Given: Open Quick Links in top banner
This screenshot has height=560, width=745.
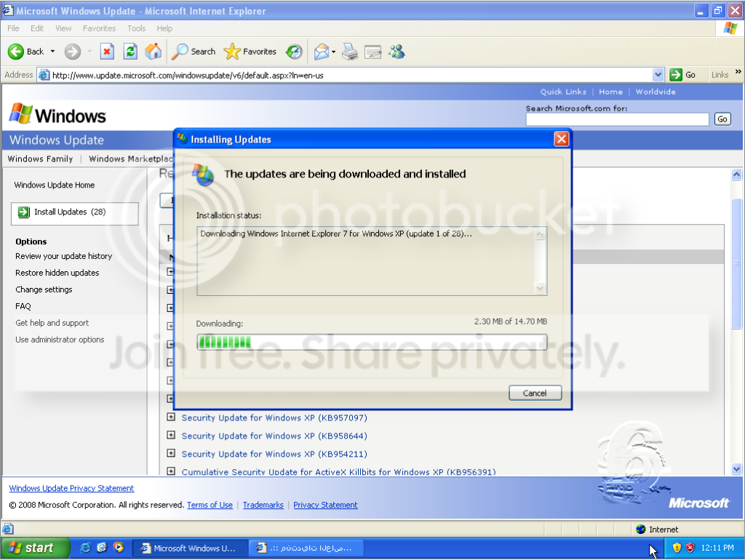Looking at the screenshot, I should click(563, 92).
